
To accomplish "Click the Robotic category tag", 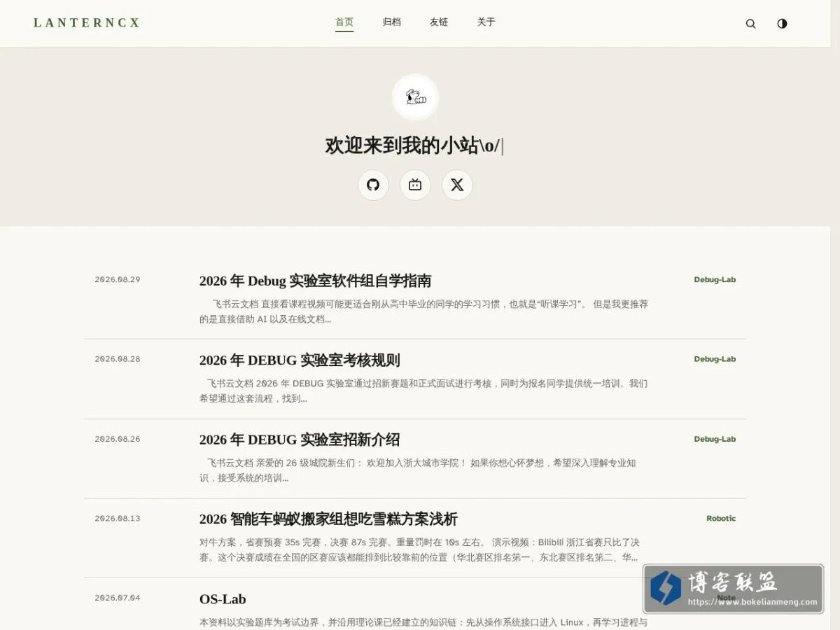I will (721, 519).
